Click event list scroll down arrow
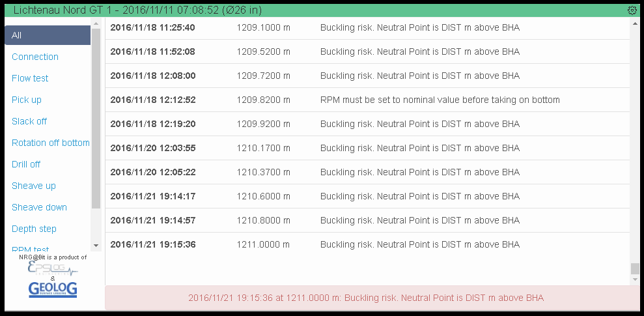 (x=635, y=280)
